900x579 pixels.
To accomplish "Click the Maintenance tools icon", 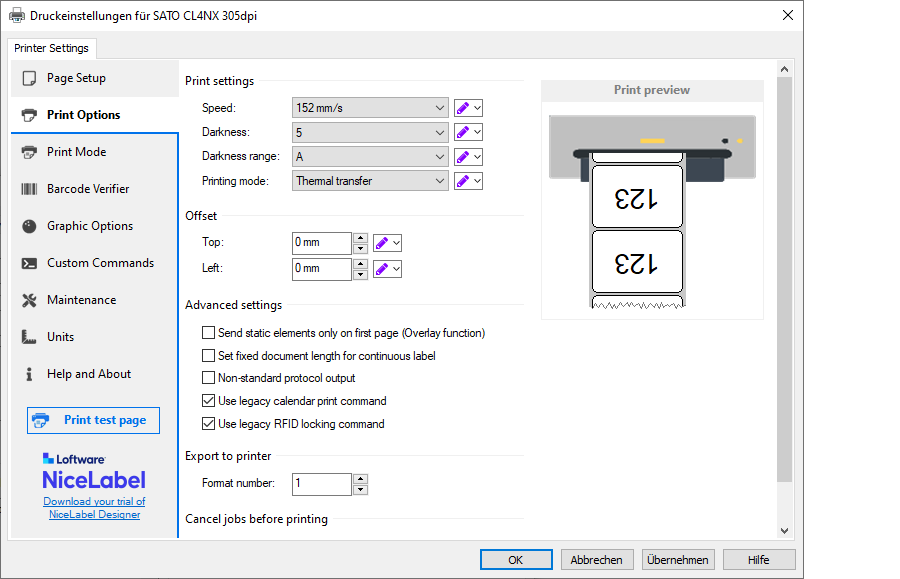I will pos(29,300).
